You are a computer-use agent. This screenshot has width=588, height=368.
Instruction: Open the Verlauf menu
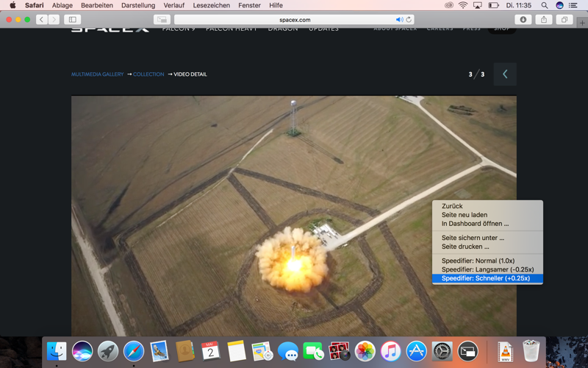[174, 5]
